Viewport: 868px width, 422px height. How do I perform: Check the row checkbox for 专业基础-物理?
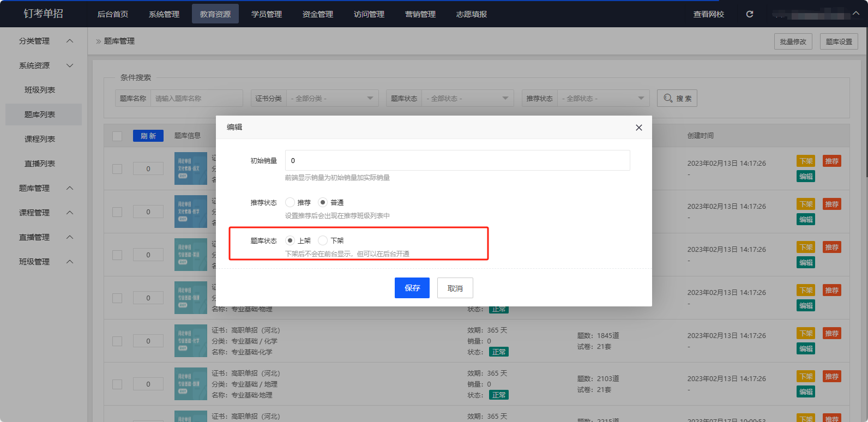pyautogui.click(x=117, y=298)
